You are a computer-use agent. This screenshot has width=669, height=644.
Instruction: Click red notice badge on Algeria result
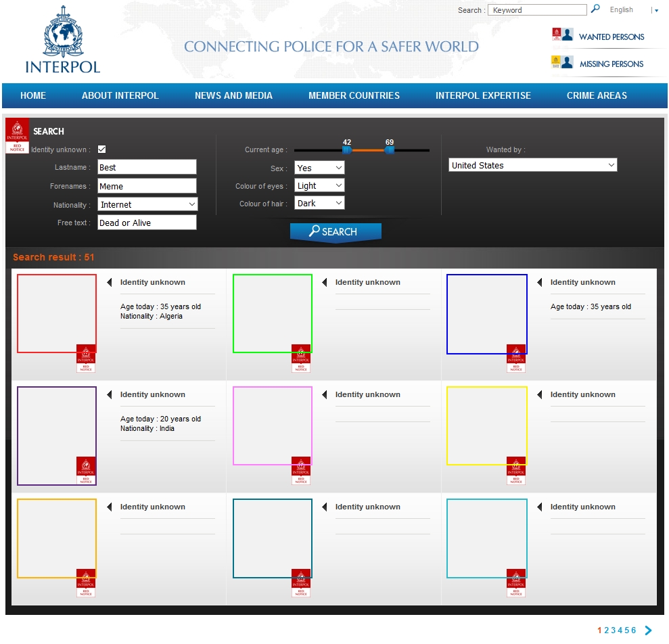[x=86, y=358]
